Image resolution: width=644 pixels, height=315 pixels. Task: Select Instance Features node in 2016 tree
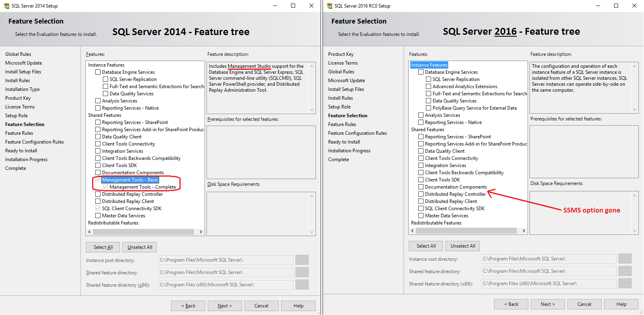coord(429,65)
